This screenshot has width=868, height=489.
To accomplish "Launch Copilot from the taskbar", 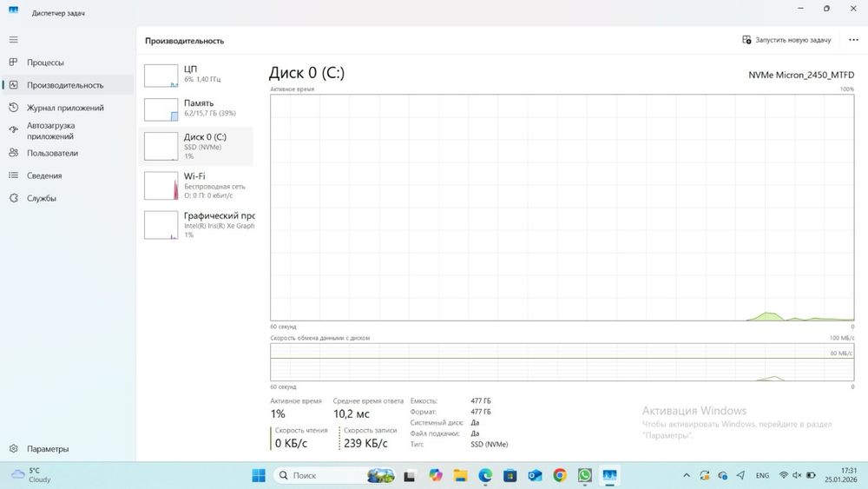I will tap(436, 475).
